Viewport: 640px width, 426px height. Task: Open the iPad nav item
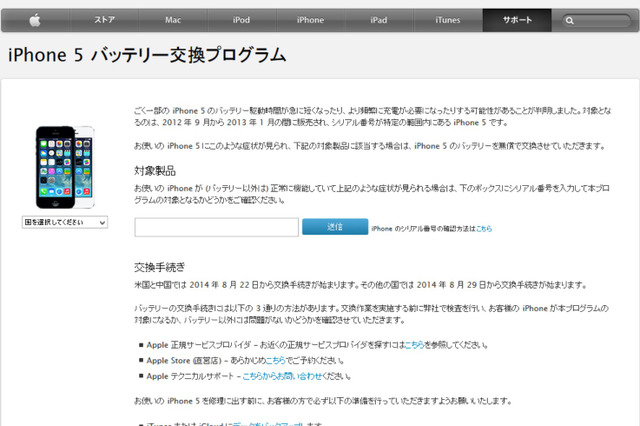click(379, 20)
